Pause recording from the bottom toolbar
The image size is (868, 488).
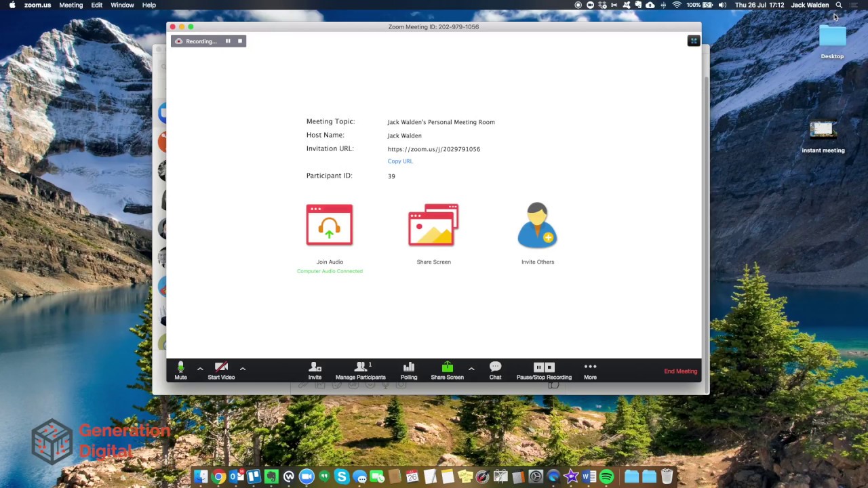[538, 367]
